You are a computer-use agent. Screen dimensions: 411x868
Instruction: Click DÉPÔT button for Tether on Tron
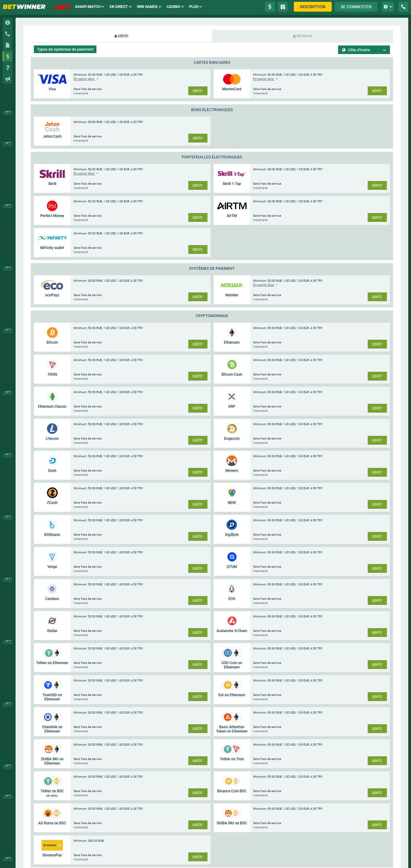[x=377, y=761]
